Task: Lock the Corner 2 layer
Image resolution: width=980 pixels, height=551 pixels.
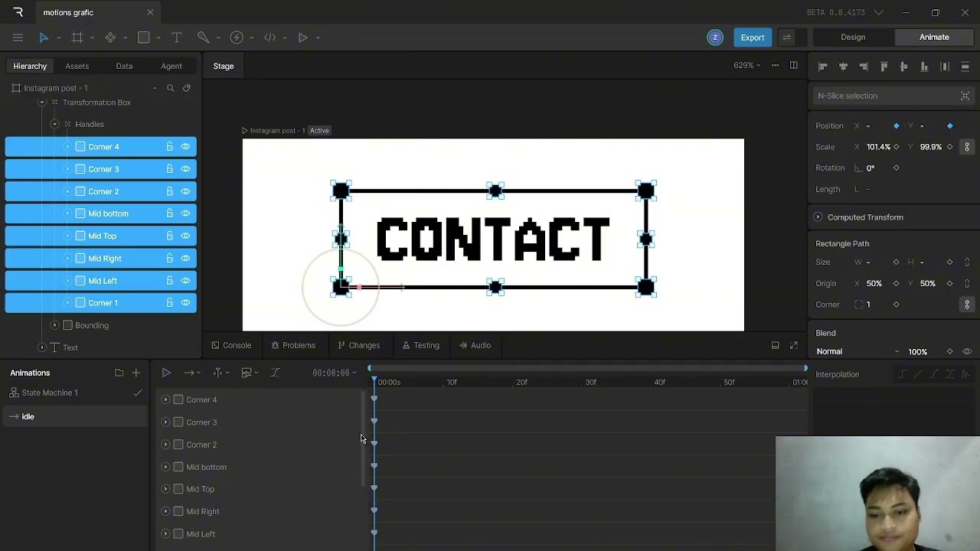Action: point(170,191)
